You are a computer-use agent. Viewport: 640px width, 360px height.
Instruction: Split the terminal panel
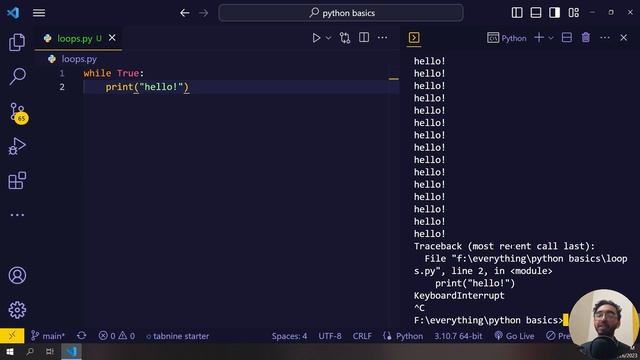click(567, 38)
